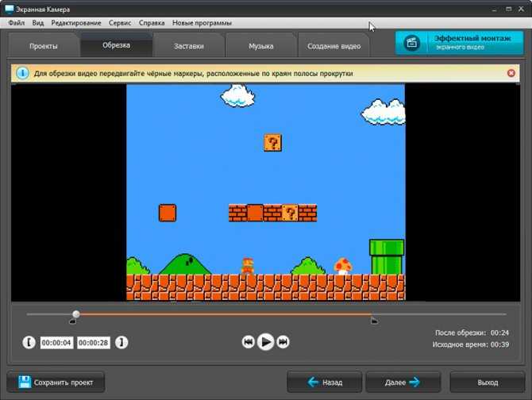The height and width of the screenshot is (400, 532).
Task: Proceed with the Далее button
Action: tap(403, 382)
